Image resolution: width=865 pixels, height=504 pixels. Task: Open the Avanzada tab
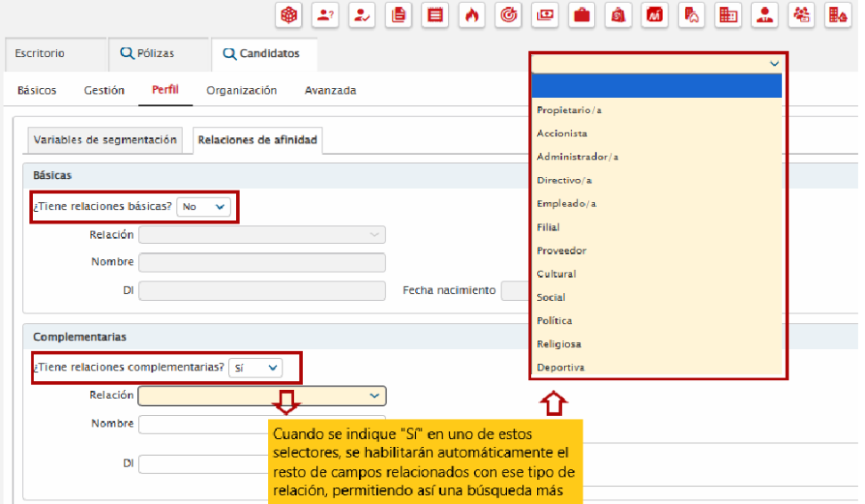click(330, 91)
